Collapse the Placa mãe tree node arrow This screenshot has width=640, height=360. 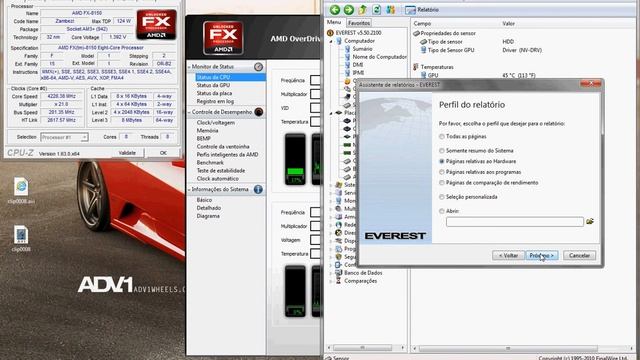(x=331, y=113)
